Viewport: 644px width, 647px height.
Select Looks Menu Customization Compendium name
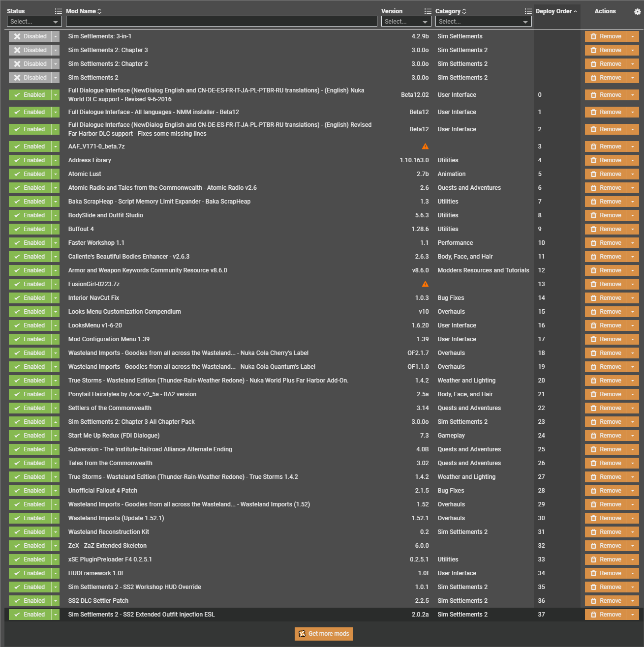click(x=124, y=312)
